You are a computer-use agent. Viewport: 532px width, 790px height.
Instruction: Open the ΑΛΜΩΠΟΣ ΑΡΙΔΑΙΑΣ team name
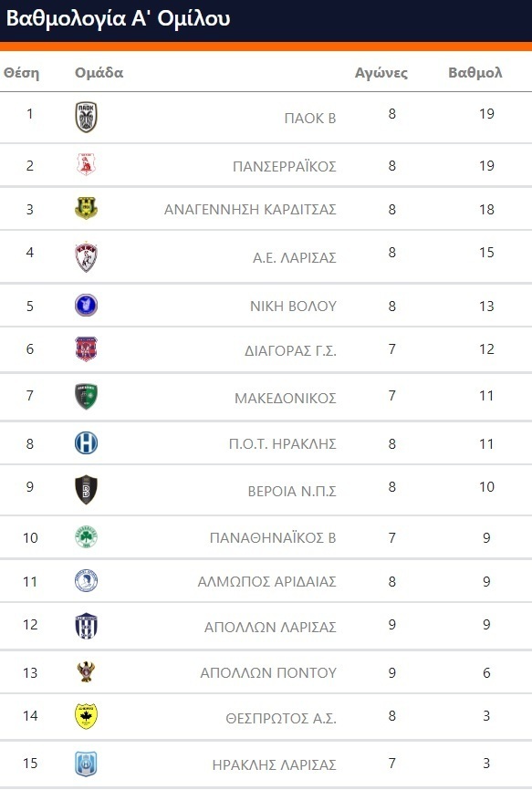pos(267,581)
